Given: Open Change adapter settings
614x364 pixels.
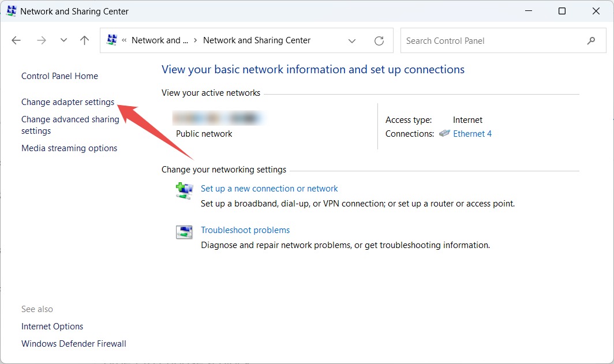Looking at the screenshot, I should [x=67, y=102].
